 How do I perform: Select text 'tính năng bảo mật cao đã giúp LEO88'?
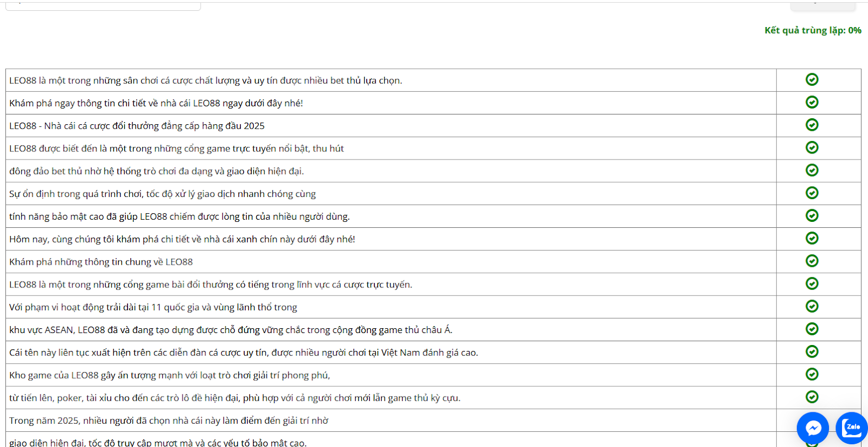click(x=88, y=217)
